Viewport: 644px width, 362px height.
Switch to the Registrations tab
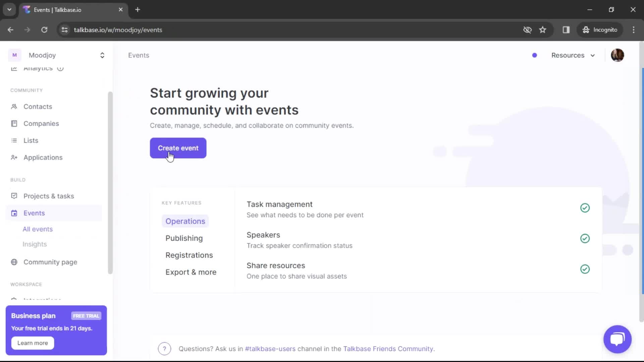(189, 255)
